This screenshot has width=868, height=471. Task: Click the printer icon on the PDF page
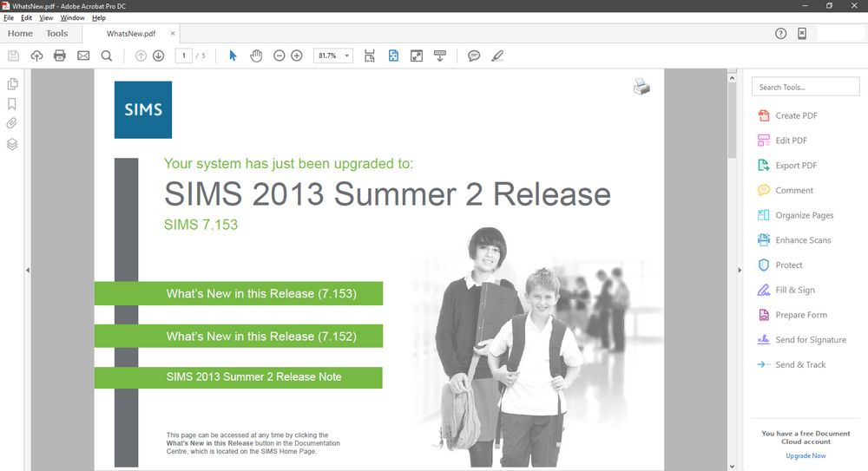pyautogui.click(x=641, y=87)
